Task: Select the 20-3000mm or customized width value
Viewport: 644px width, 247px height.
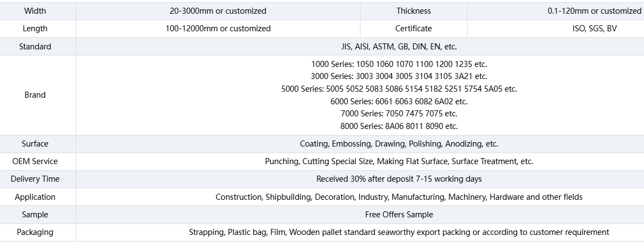Action: tap(218, 11)
